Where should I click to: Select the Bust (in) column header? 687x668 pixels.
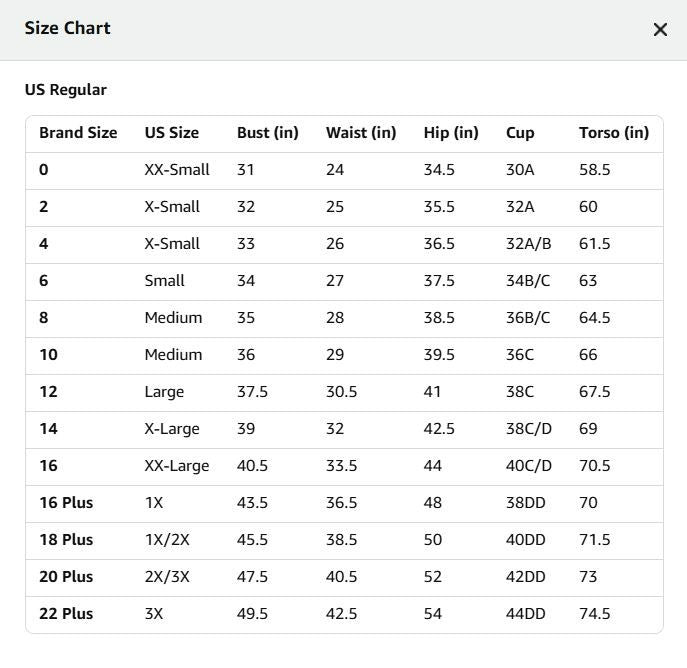pos(268,133)
